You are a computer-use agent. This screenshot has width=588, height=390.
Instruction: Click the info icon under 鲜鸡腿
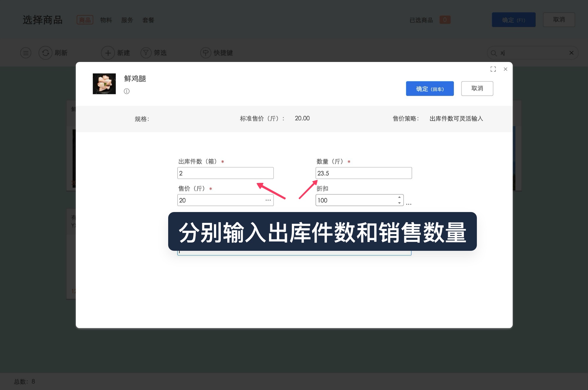coord(127,91)
